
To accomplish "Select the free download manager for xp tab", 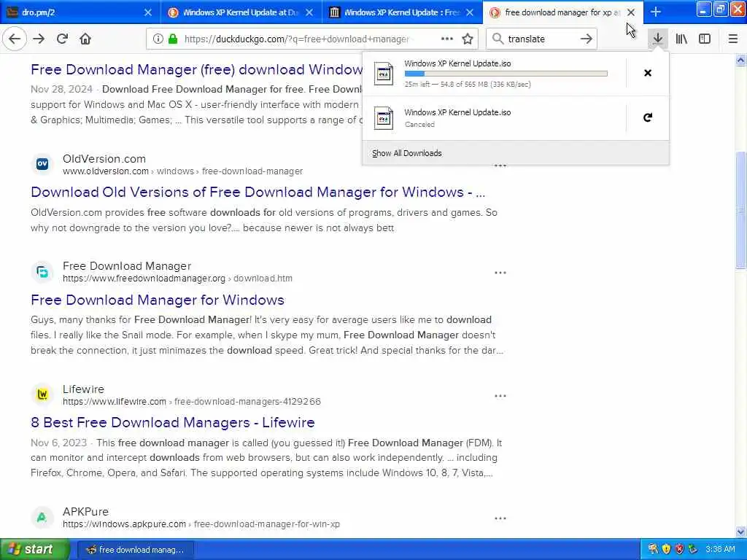I will [562, 12].
